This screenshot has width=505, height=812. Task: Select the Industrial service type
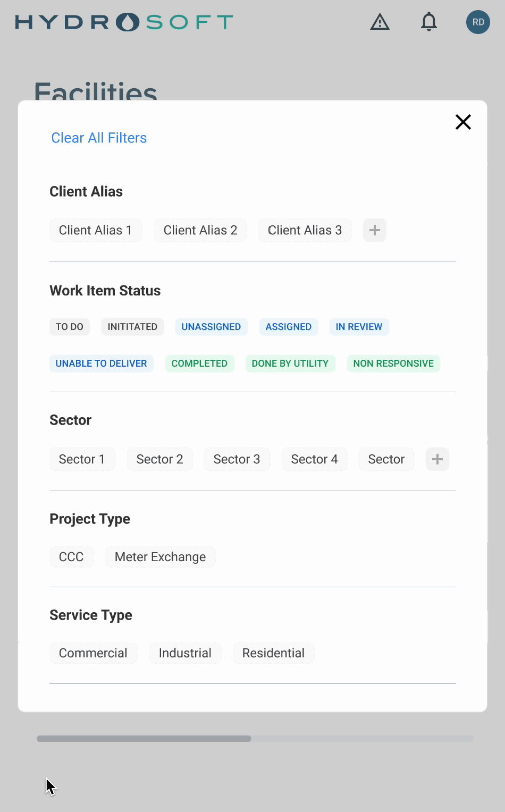tap(185, 653)
